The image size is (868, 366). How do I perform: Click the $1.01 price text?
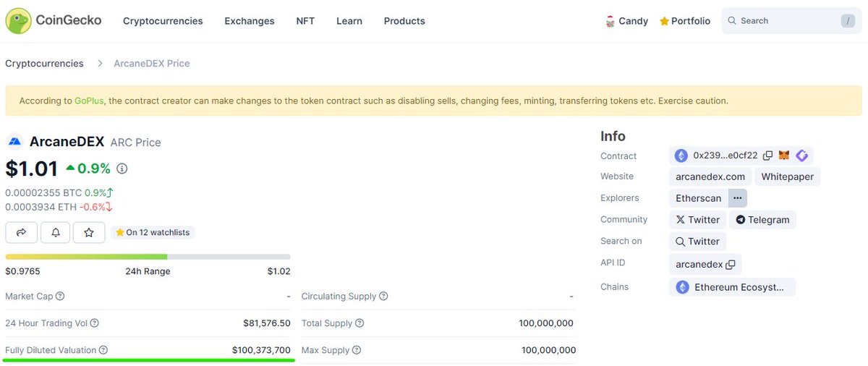(x=32, y=169)
